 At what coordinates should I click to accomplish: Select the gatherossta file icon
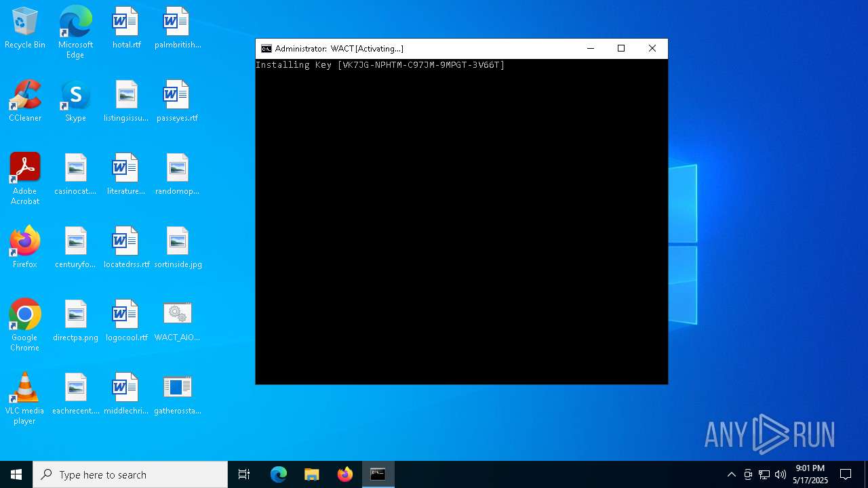point(177,394)
